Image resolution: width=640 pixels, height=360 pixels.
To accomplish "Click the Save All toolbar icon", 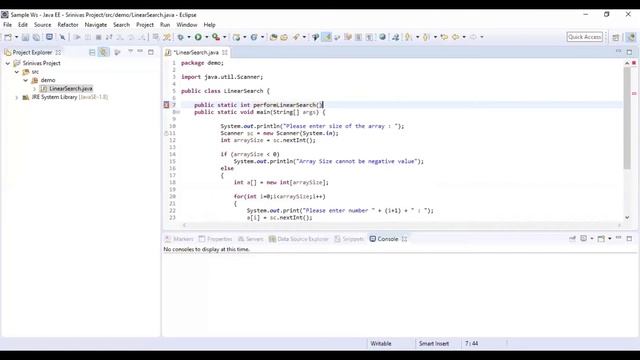I will pos(36,37).
